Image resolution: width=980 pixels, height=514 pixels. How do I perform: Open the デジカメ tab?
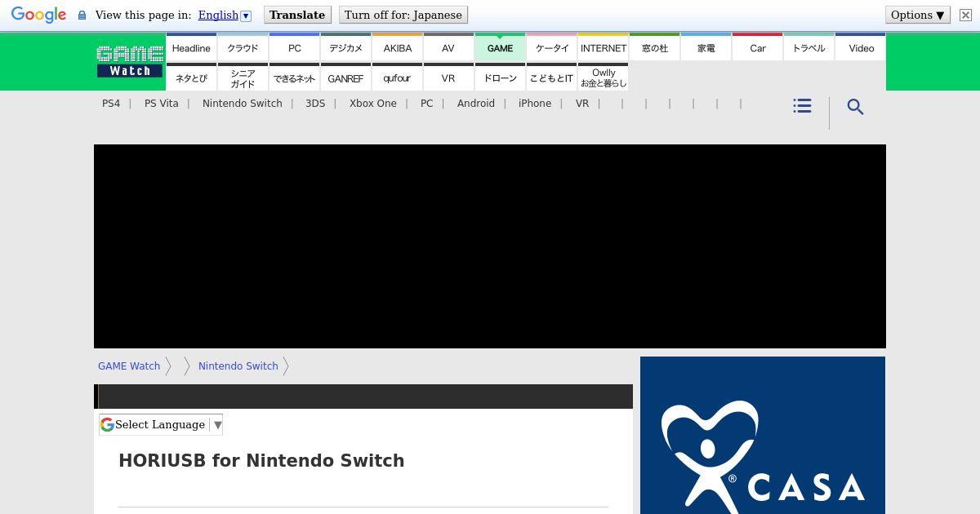(345, 48)
